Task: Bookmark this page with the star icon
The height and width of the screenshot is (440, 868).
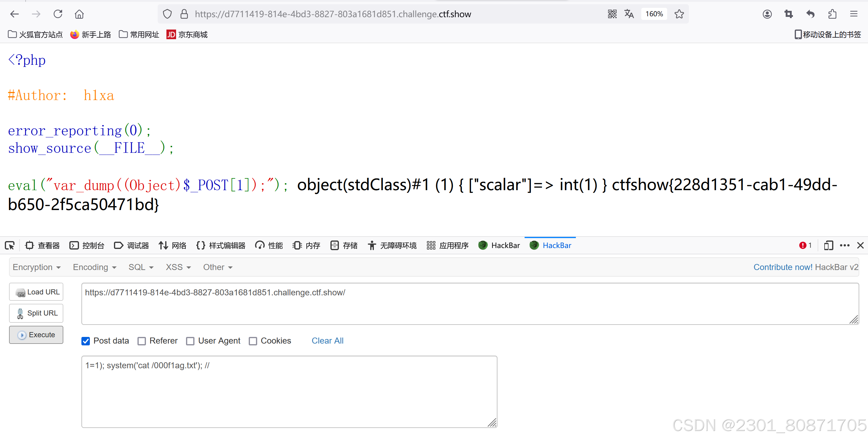Action: click(x=679, y=14)
